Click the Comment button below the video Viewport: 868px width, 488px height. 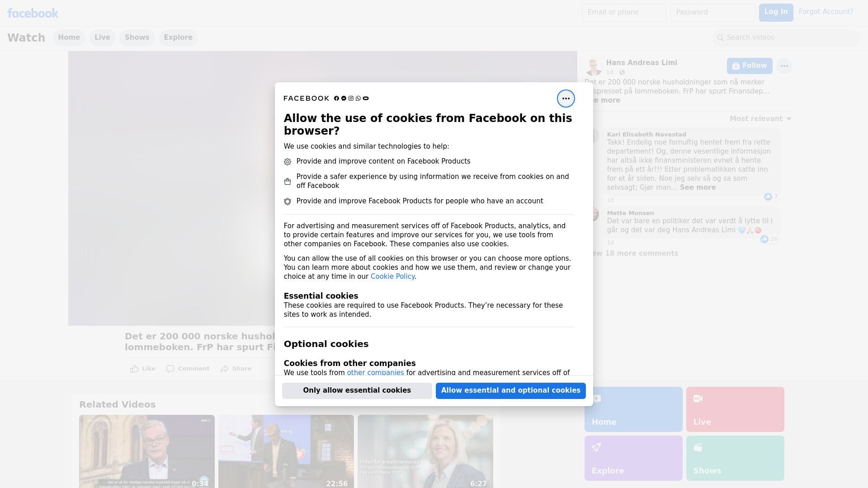[188, 369]
